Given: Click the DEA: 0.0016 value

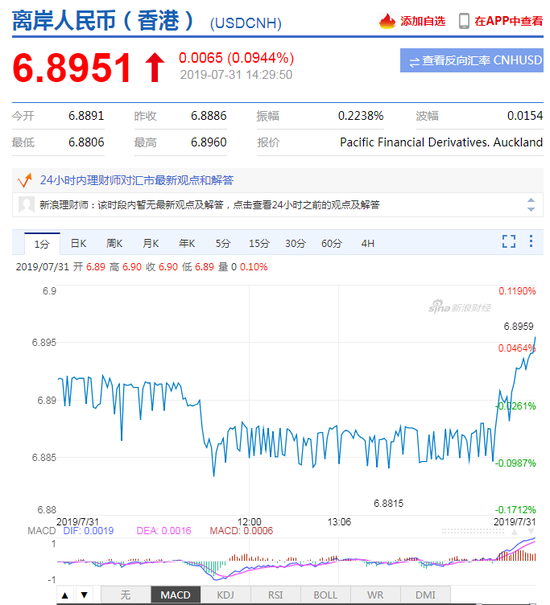Looking at the screenshot, I should 164,531.
